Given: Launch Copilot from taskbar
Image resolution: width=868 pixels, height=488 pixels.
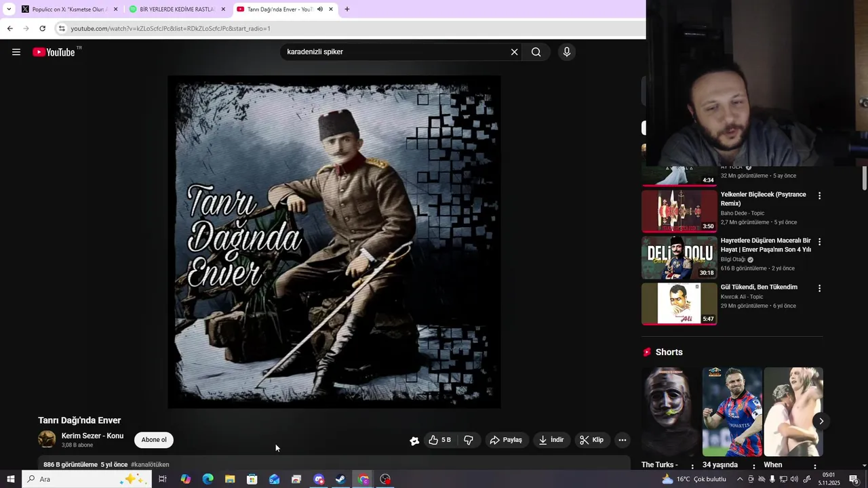Looking at the screenshot, I should click(x=185, y=479).
